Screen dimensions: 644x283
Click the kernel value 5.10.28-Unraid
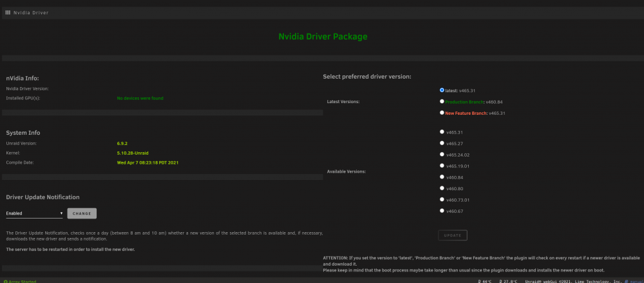coord(132,153)
